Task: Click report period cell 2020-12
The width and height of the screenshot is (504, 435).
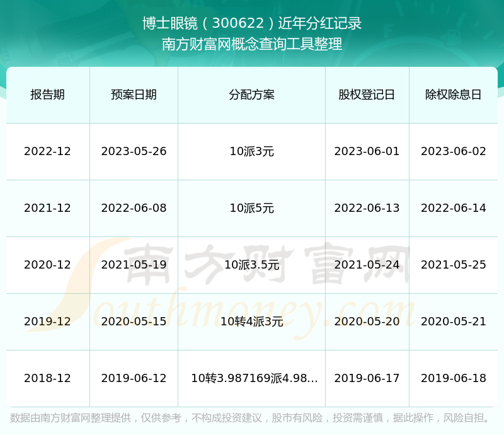Action: point(48,265)
